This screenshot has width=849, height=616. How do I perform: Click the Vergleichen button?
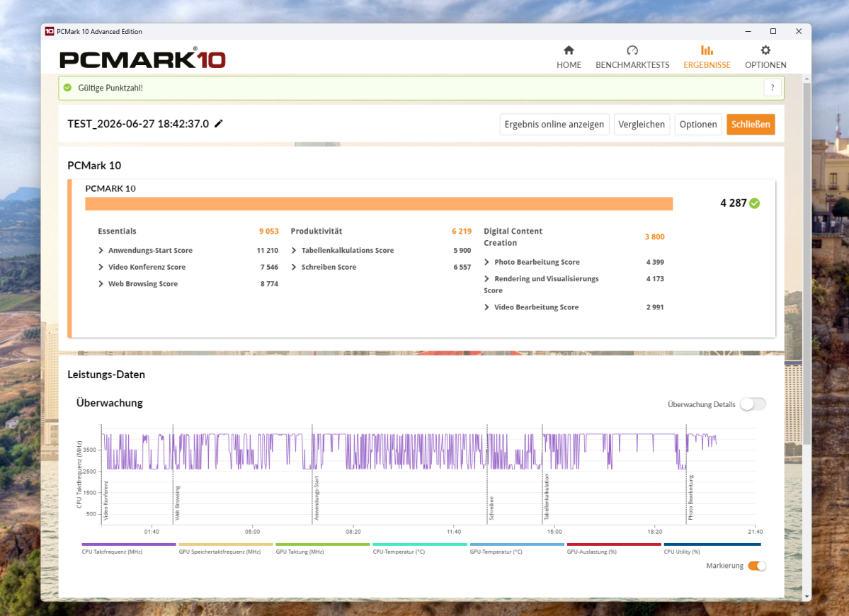click(x=642, y=124)
